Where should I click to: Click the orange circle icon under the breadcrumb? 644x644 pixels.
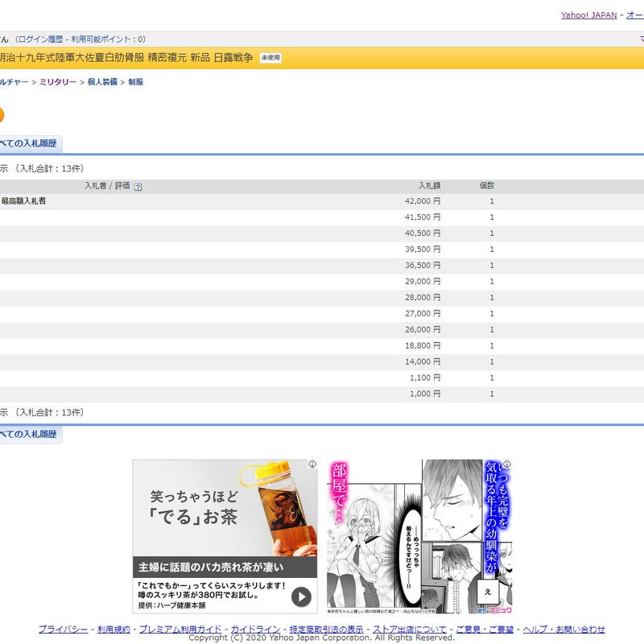click(x=1, y=115)
